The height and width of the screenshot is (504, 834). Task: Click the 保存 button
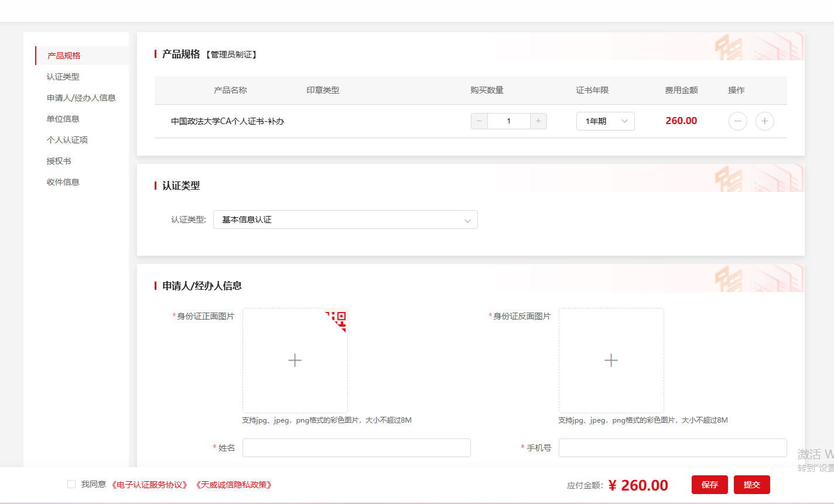(709, 485)
